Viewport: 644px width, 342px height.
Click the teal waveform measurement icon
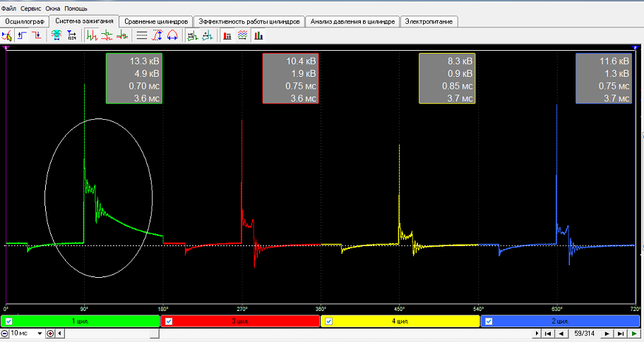[208, 35]
